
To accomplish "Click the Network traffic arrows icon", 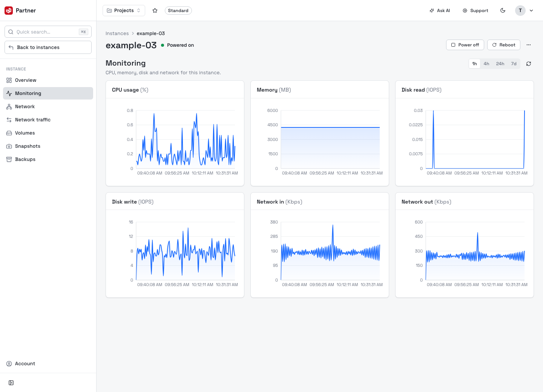I will tap(9, 120).
